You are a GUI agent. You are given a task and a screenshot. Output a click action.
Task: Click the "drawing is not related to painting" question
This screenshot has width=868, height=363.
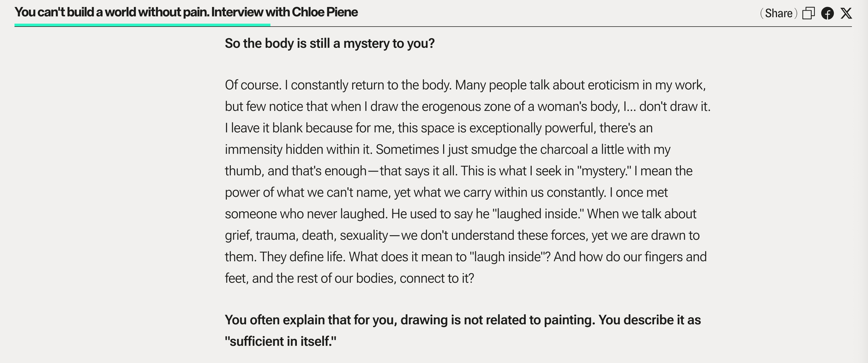click(x=463, y=320)
